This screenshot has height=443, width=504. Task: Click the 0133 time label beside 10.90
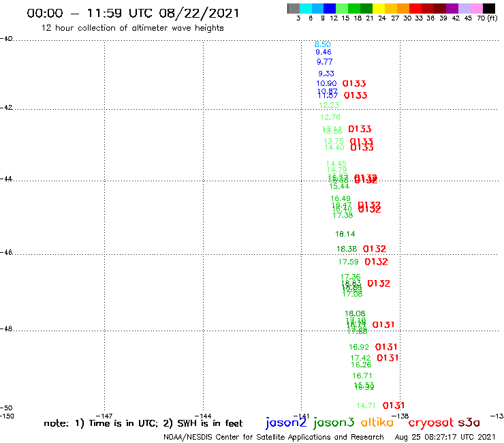tap(354, 84)
